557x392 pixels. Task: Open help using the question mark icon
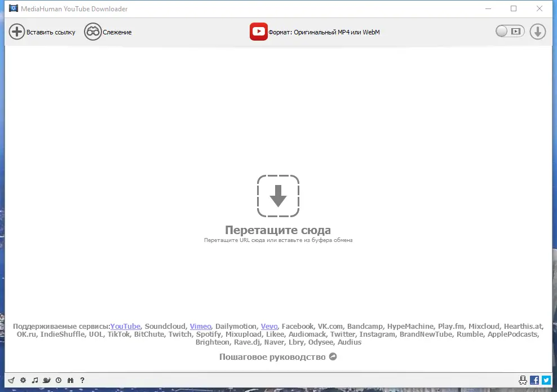pyautogui.click(x=82, y=380)
